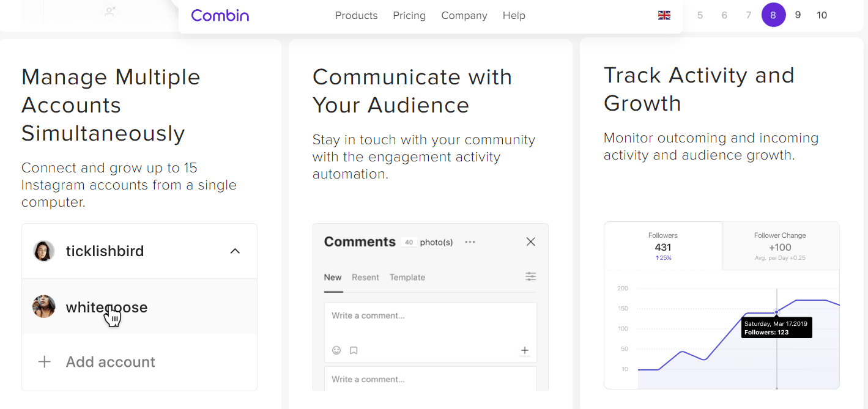Focus the second Write a comment field
This screenshot has width=868, height=409.
click(430, 379)
